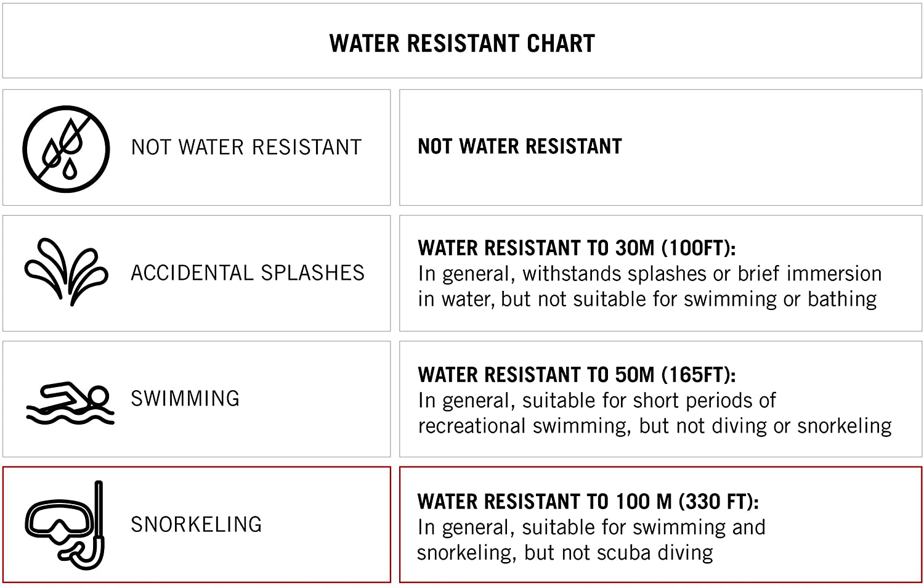Click the '100 M' depth in last heading
This screenshot has height=588, width=924.
[643, 502]
